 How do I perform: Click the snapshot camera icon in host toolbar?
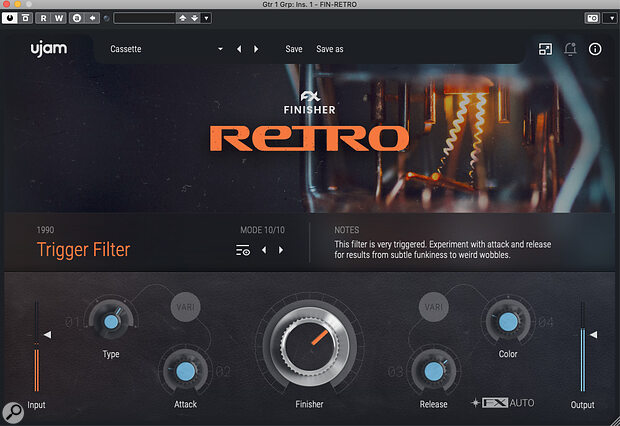point(592,18)
